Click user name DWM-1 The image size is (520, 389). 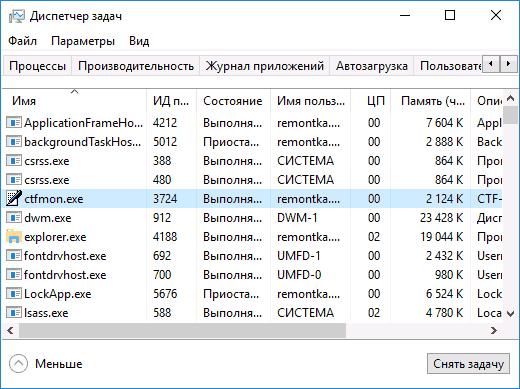(x=297, y=218)
